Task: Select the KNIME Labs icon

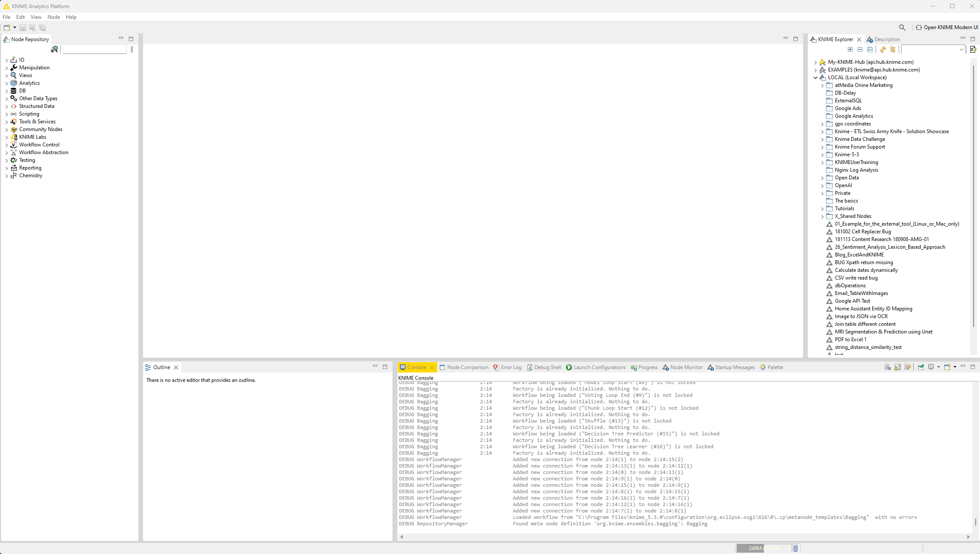Action: 14,137
